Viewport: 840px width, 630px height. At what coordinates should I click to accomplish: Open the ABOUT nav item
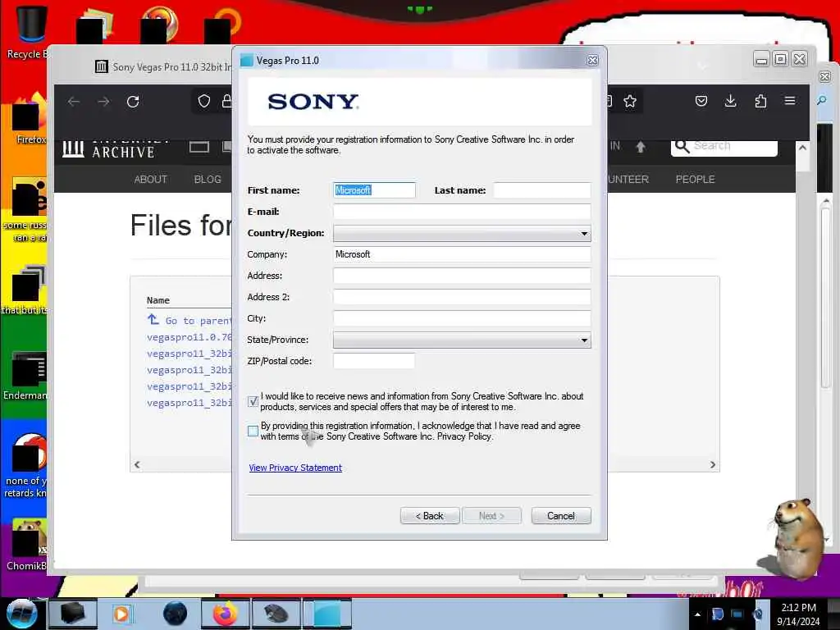(151, 180)
